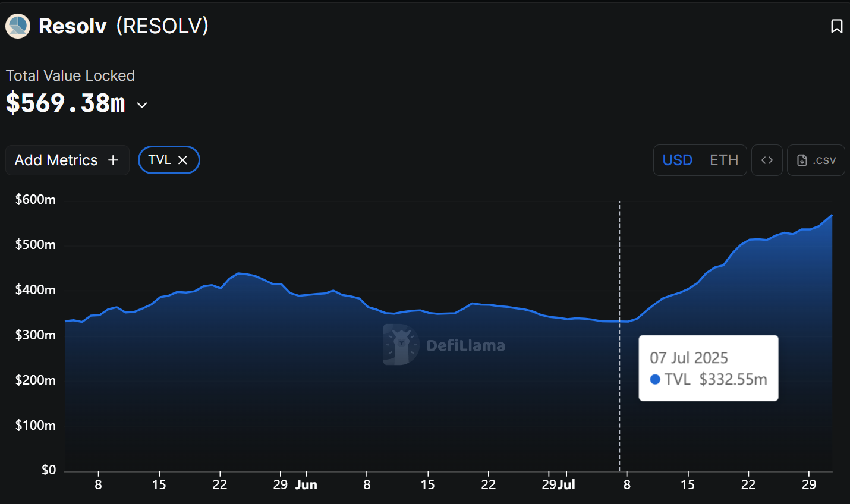Open the embed code icon
The height and width of the screenshot is (504, 850).
767,160
